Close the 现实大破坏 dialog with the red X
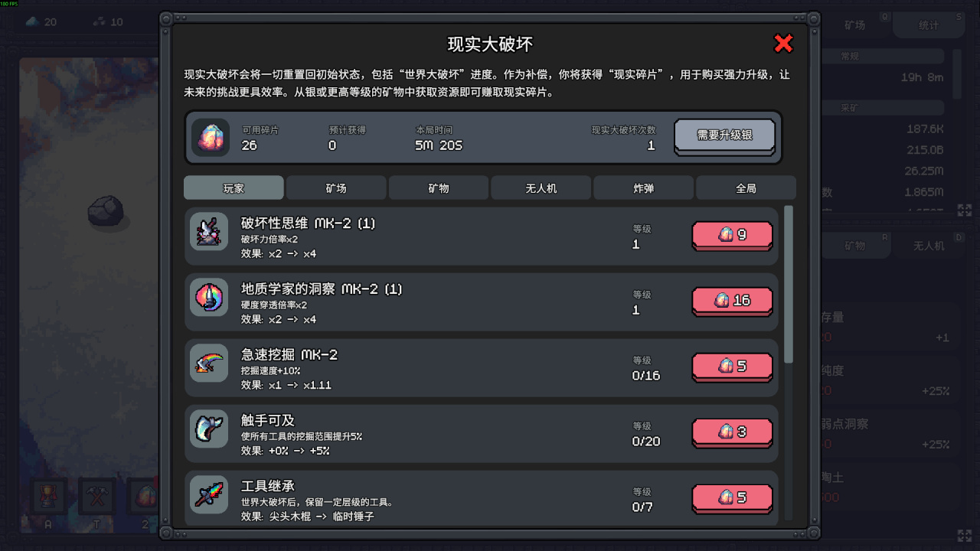The height and width of the screenshot is (551, 980). (783, 44)
